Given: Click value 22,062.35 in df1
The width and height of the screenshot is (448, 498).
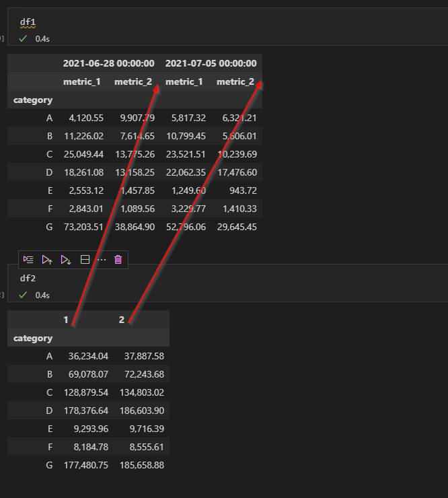Looking at the screenshot, I should coord(186,172).
